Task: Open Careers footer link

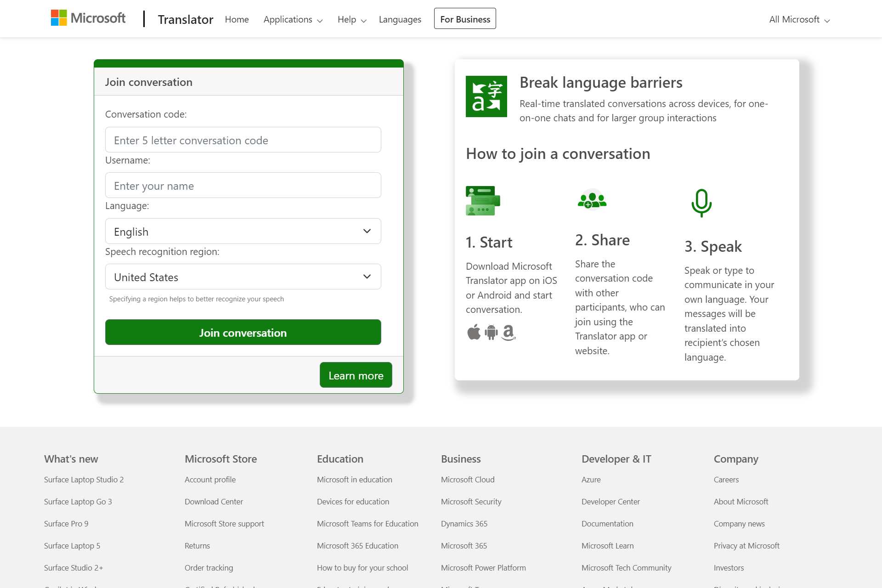Action: 726,480
